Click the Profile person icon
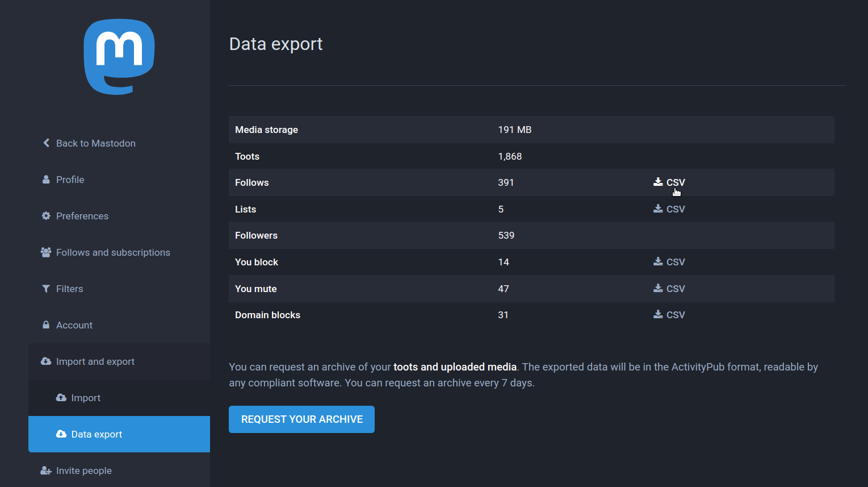The width and height of the screenshot is (868, 487). (46, 180)
